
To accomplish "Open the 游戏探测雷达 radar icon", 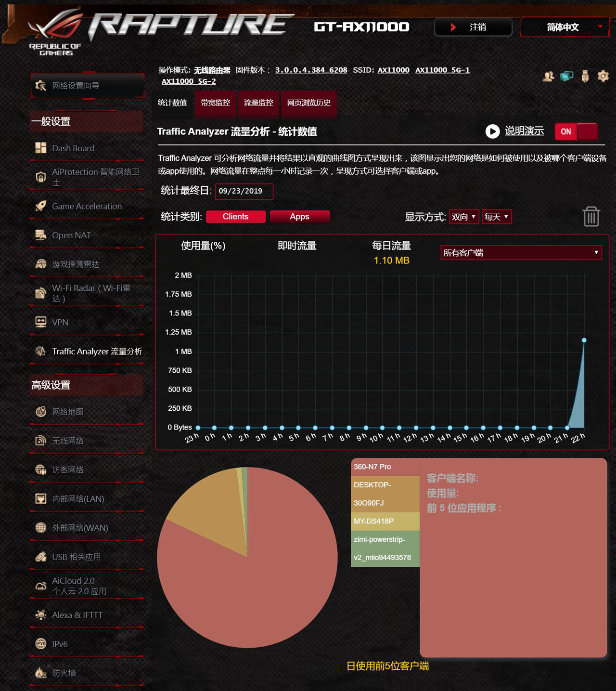I will pyautogui.click(x=41, y=264).
